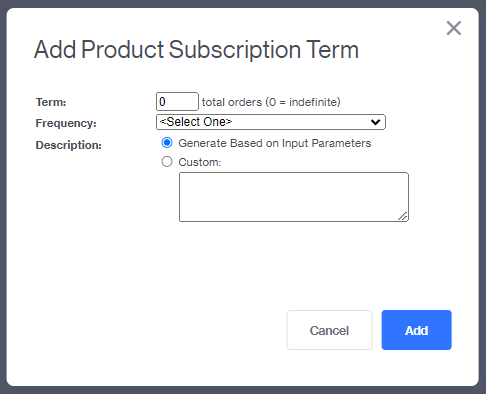The image size is (486, 394).
Task: Select Generate Based on Input Parameters radio
Action: click(167, 143)
